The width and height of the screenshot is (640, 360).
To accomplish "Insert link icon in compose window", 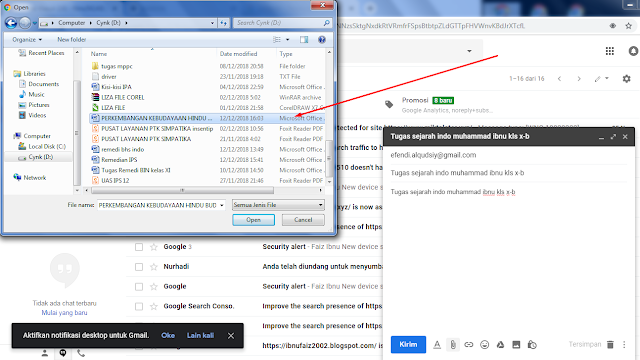I will 469,345.
